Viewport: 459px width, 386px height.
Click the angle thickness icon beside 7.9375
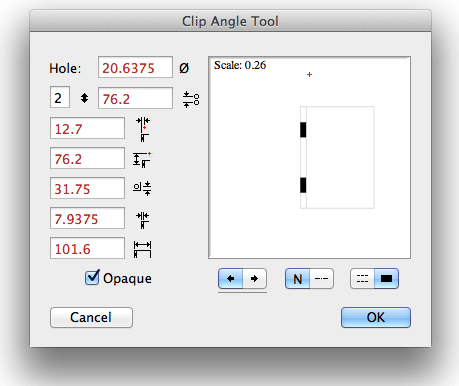(143, 220)
